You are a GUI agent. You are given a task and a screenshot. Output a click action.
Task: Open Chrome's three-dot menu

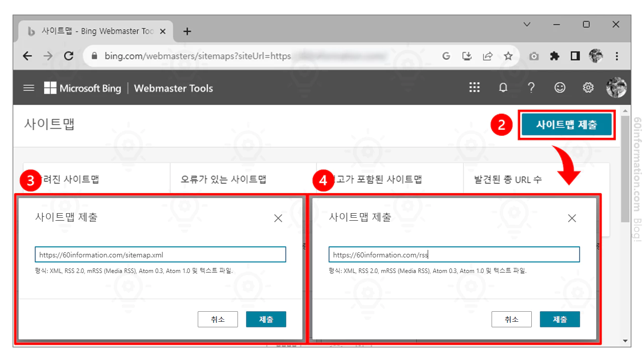tap(617, 56)
